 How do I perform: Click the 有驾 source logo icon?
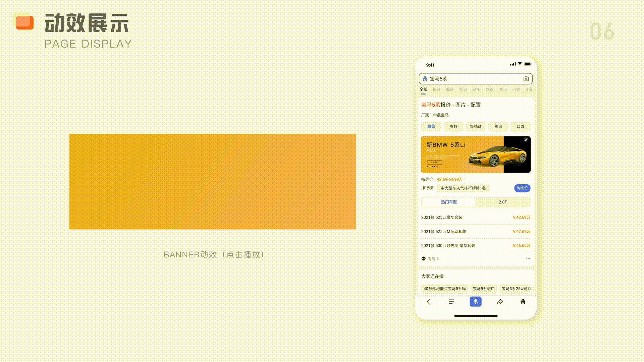point(424,259)
